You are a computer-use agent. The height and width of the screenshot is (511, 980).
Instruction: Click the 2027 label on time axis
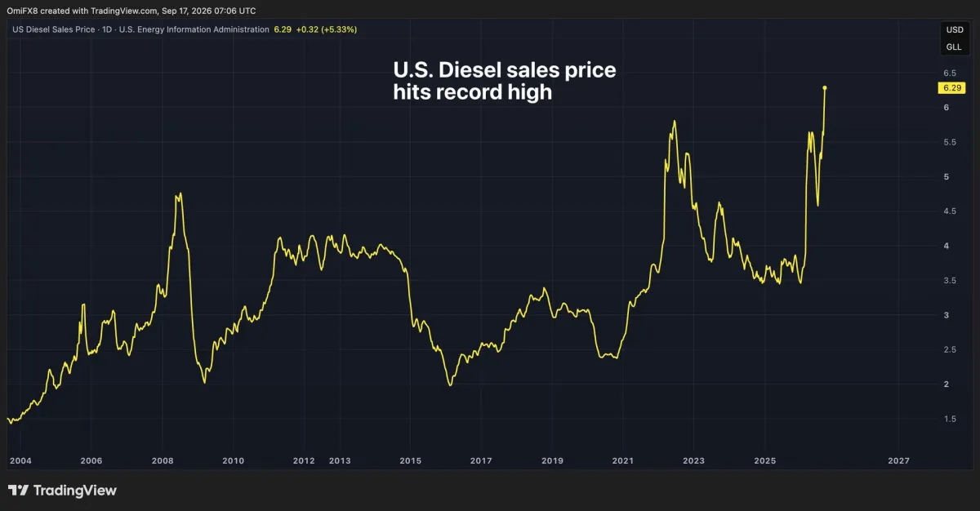click(x=899, y=461)
